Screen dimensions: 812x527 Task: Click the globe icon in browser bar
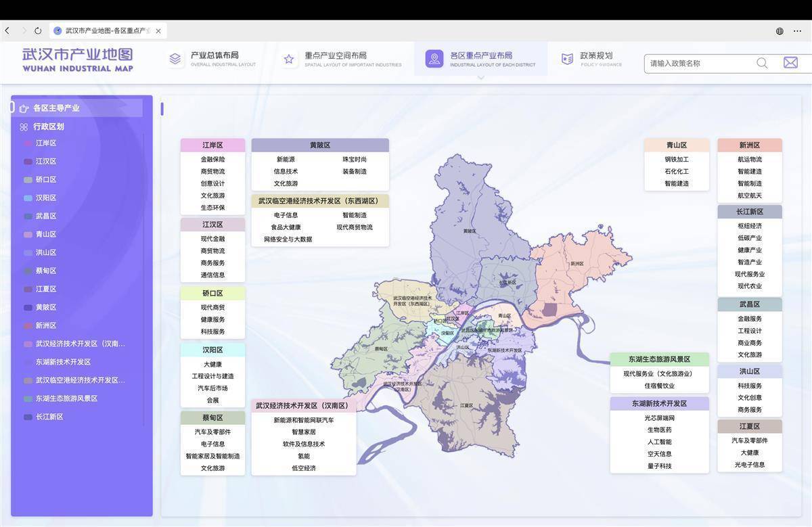(x=780, y=31)
